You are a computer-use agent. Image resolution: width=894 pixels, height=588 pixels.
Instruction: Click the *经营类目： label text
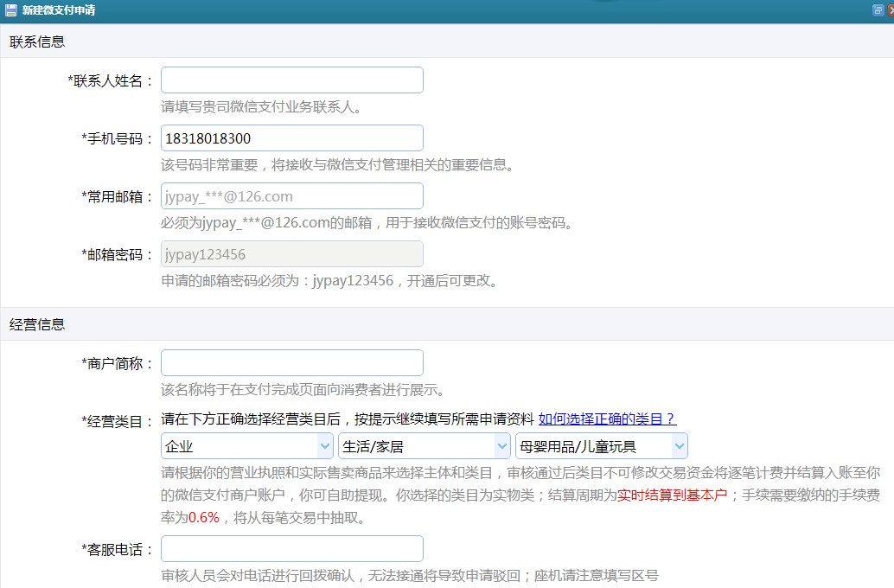118,421
